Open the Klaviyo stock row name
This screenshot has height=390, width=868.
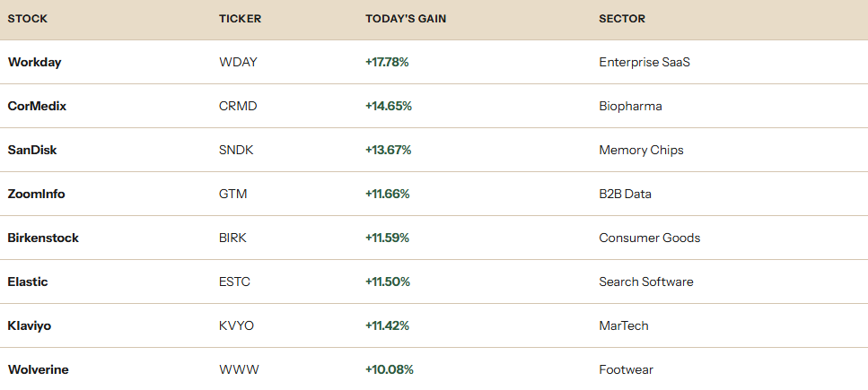click(30, 325)
